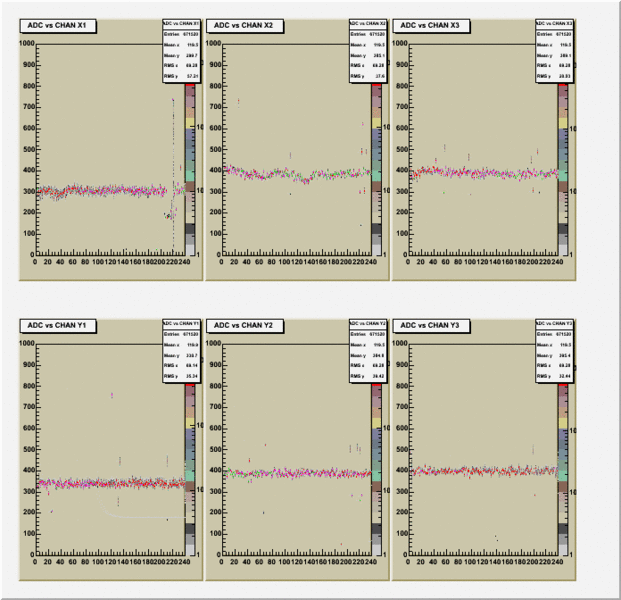The image size is (621, 600).
Task: Click the color palette bar of Y3 plot
Action: (x=563, y=469)
